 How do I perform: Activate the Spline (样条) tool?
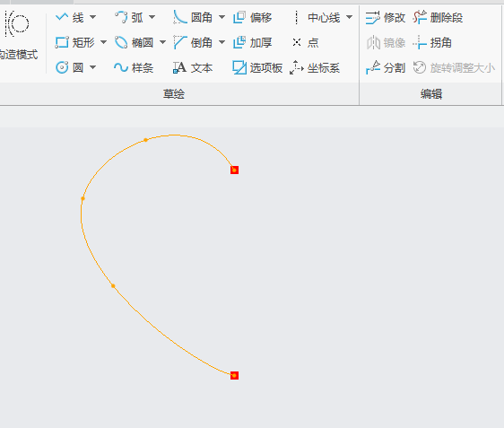(x=134, y=67)
